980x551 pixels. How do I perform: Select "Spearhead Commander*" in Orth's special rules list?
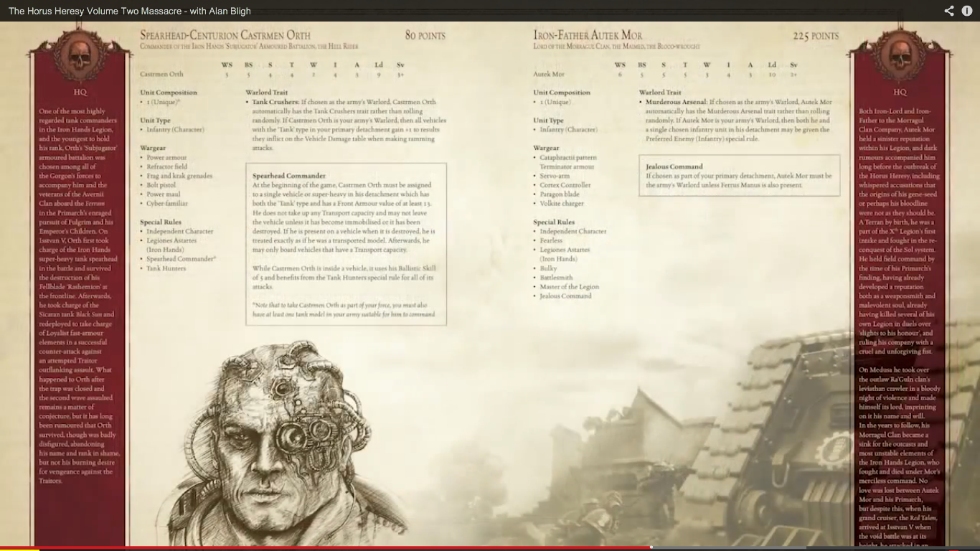[182, 259]
